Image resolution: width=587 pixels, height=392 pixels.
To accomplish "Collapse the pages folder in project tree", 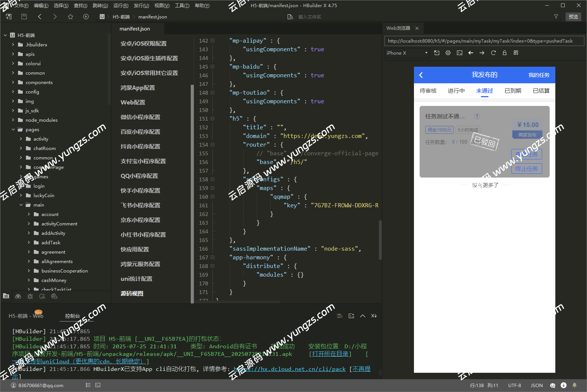I will (x=13, y=130).
